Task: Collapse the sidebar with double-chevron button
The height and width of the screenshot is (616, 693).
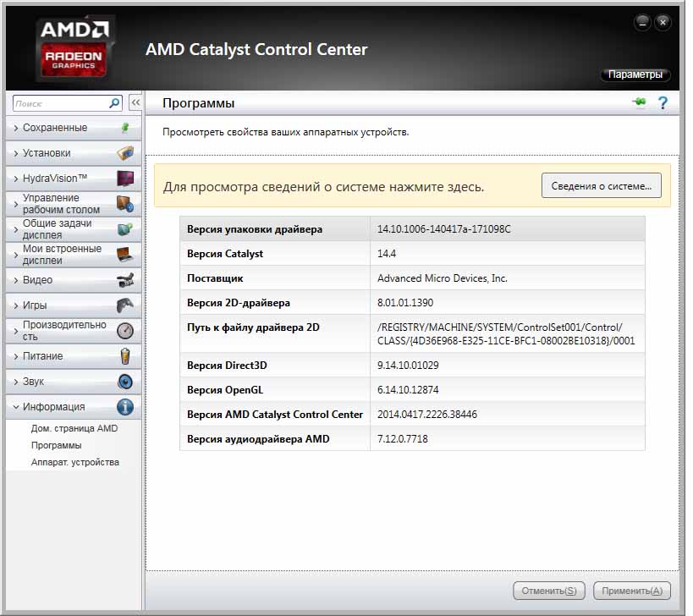Action: (135, 103)
